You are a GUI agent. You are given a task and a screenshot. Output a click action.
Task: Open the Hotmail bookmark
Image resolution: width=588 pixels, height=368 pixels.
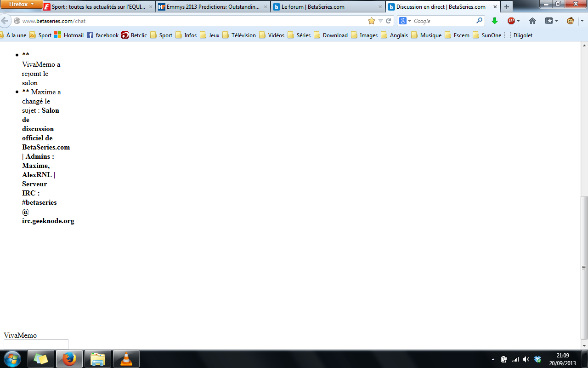coord(69,35)
